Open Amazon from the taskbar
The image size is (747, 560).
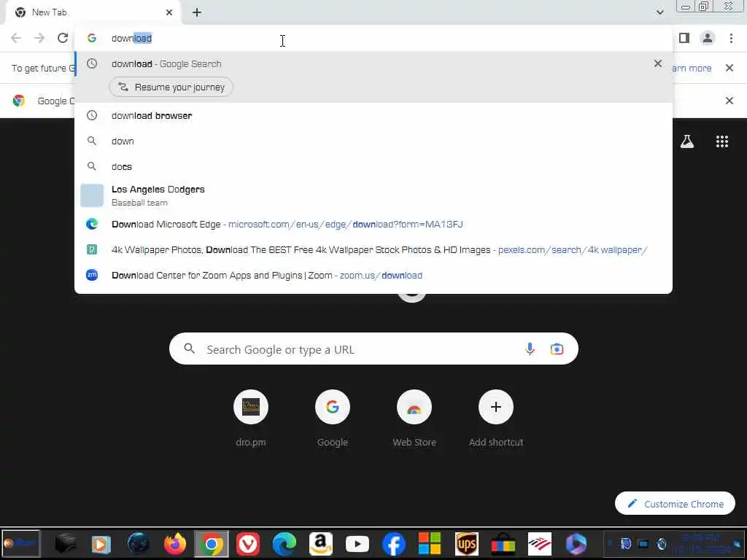(321, 544)
